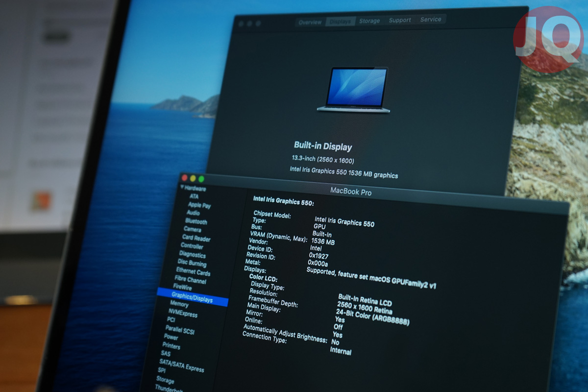Image resolution: width=588 pixels, height=392 pixels.
Task: Zoom the MacBook Pro window with green button
Action: pos(201,179)
